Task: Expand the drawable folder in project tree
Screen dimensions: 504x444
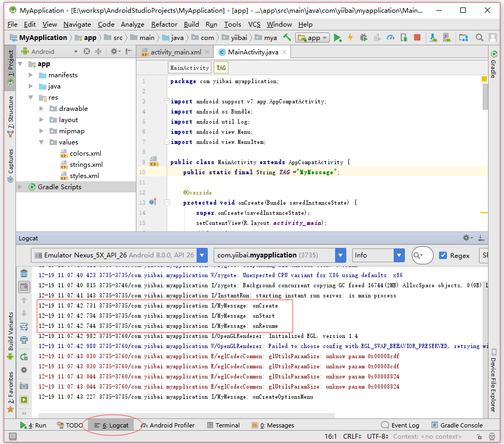Action: 42,109
